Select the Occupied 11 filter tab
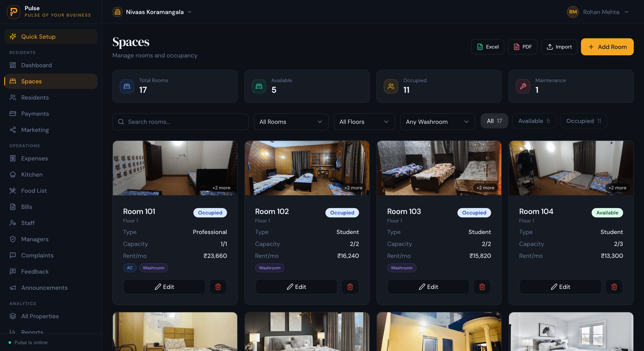The height and width of the screenshot is (351, 644). [x=584, y=121]
